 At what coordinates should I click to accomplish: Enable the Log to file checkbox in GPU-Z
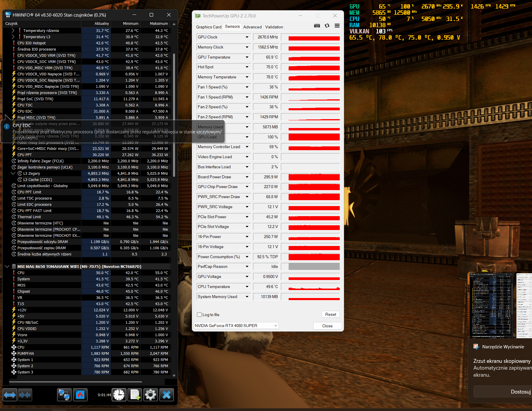tap(199, 315)
